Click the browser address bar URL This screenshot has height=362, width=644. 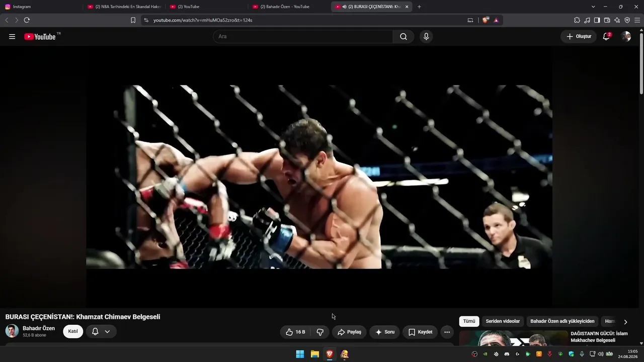203,20
